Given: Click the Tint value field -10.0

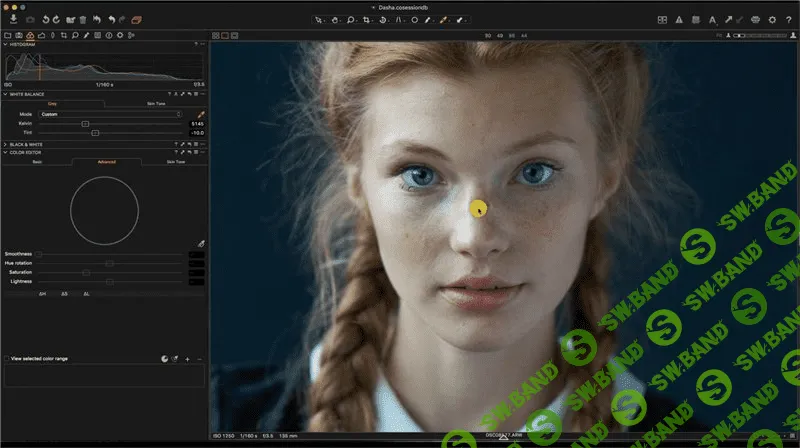Looking at the screenshot, I should tap(197, 133).
